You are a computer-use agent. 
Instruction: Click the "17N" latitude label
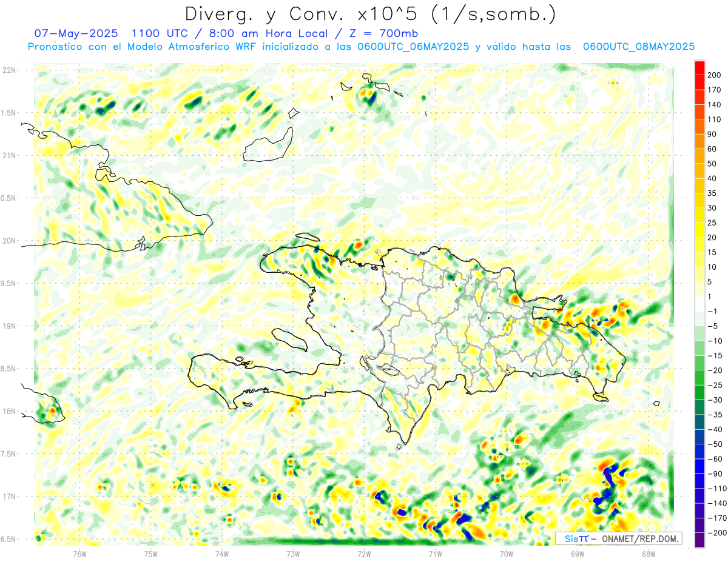[8, 496]
